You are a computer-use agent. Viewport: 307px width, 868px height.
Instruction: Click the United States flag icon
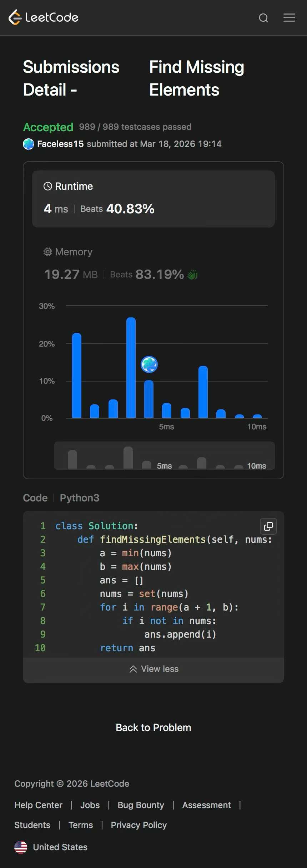click(21, 847)
